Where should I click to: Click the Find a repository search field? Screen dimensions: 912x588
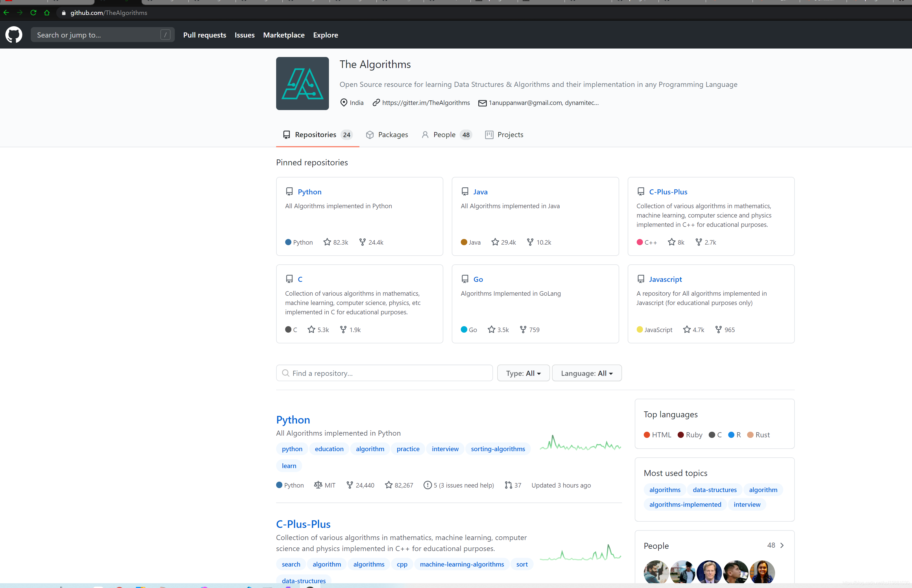[x=384, y=373]
